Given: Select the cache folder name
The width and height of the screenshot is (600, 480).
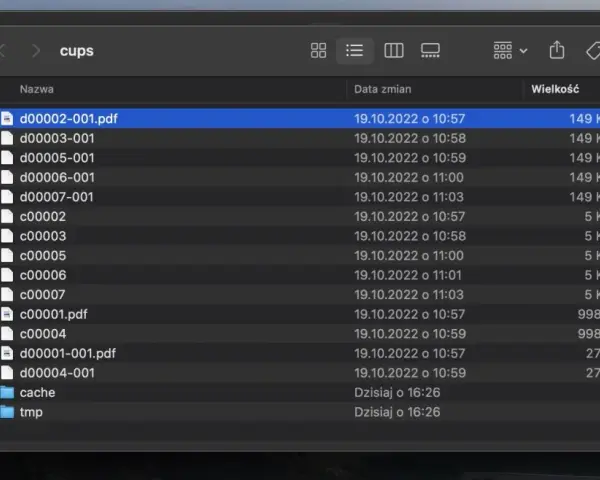Looking at the screenshot, I should pyautogui.click(x=38, y=392).
